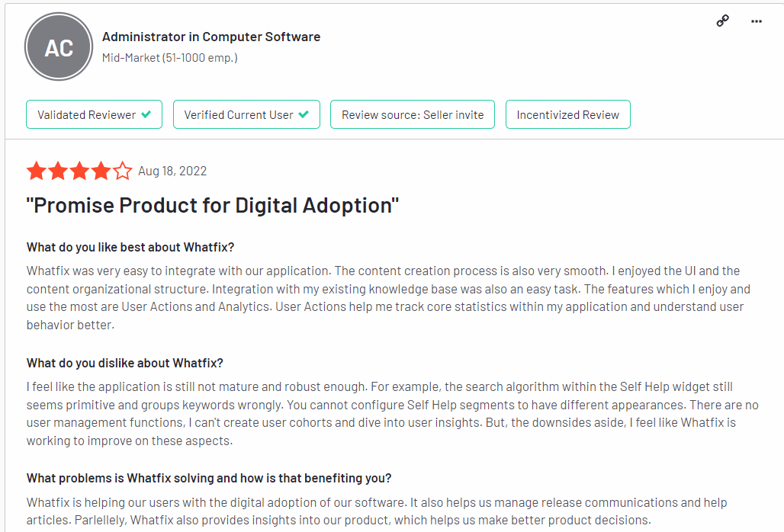This screenshot has width=784, height=532.
Task: Click the Validated Reviewer checkmark
Action: click(146, 114)
